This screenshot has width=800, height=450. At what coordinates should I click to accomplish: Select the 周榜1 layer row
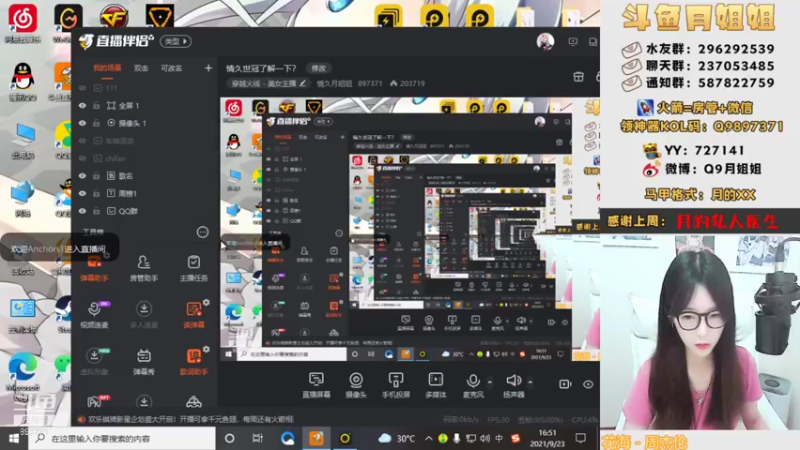coord(145,193)
